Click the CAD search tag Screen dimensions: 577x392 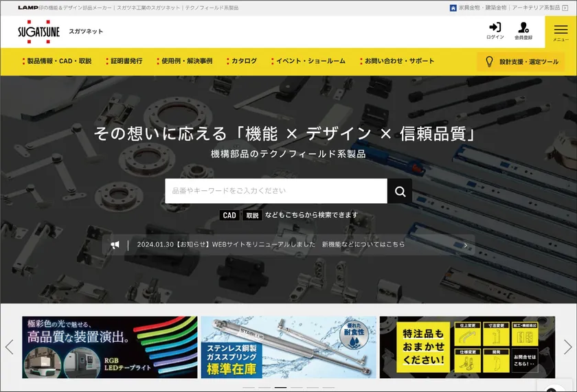click(229, 215)
